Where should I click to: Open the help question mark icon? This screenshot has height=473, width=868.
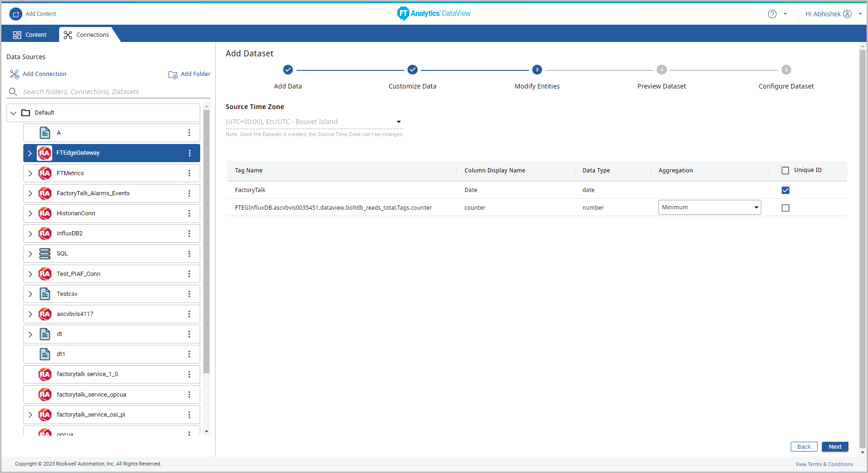click(x=772, y=14)
